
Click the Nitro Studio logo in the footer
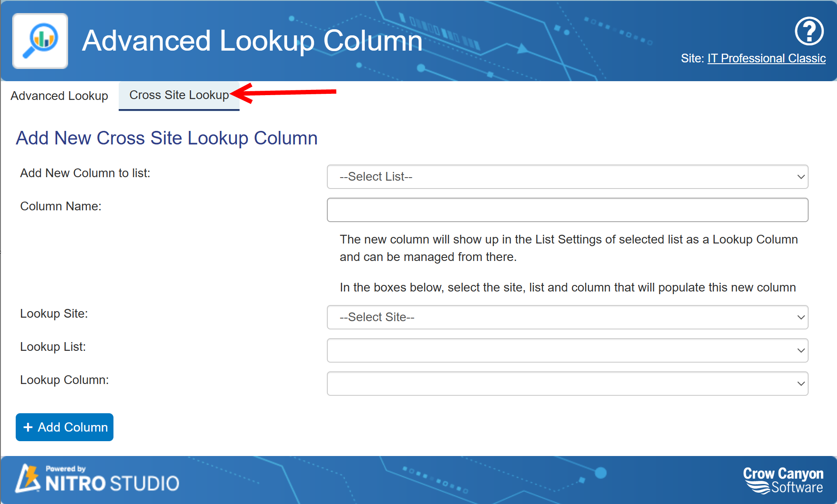[x=97, y=479]
